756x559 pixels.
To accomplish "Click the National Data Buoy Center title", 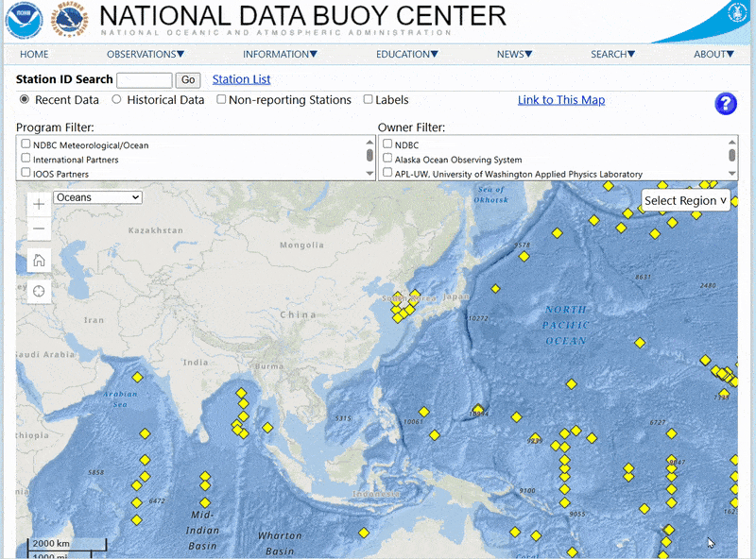I will pos(302,15).
